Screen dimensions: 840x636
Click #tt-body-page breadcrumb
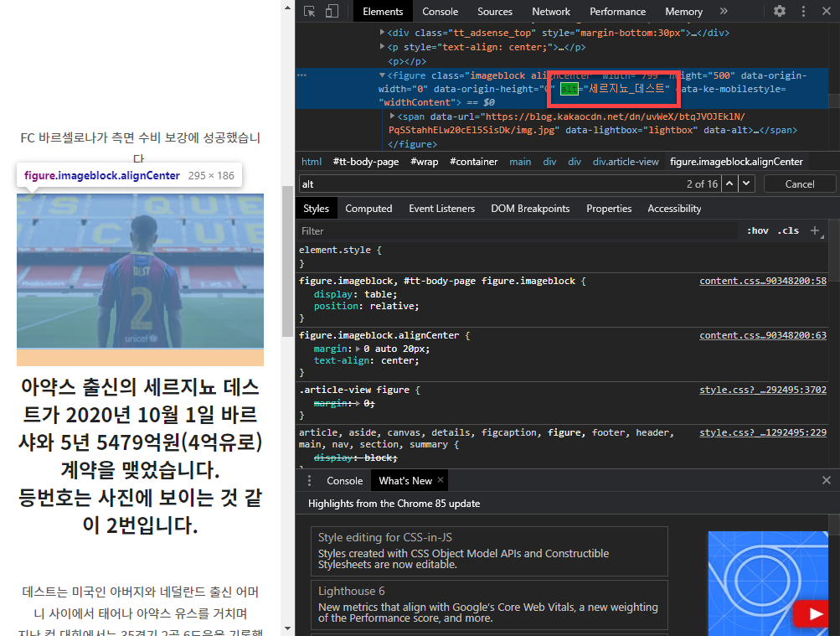(x=366, y=161)
